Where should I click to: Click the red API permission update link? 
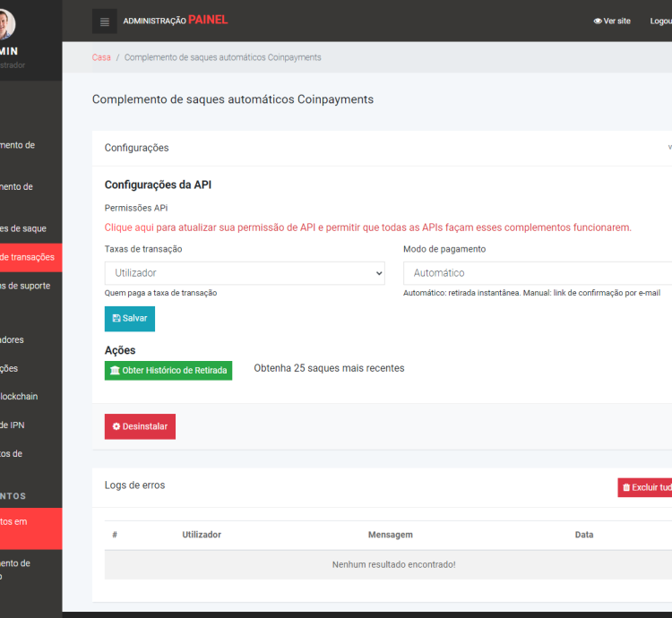pos(367,227)
